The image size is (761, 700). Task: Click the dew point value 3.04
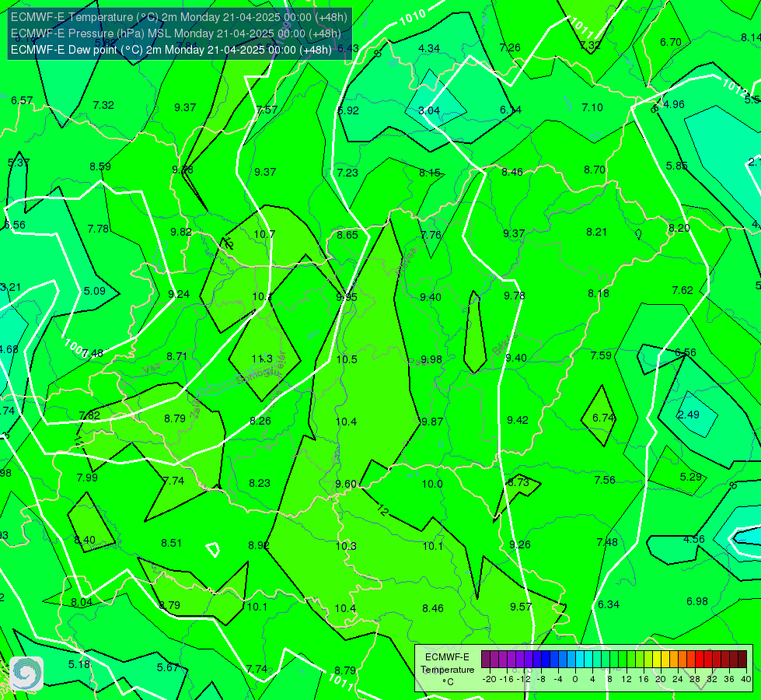(x=429, y=110)
